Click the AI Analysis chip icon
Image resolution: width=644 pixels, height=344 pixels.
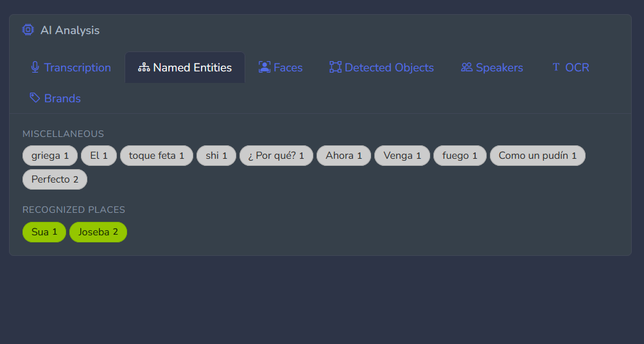click(x=28, y=30)
